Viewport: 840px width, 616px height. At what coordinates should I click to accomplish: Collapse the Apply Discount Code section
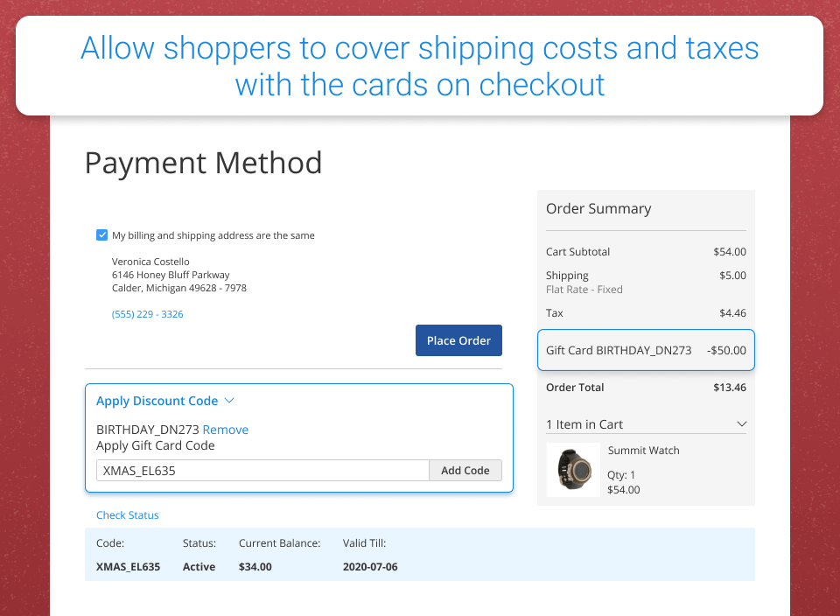(157, 401)
